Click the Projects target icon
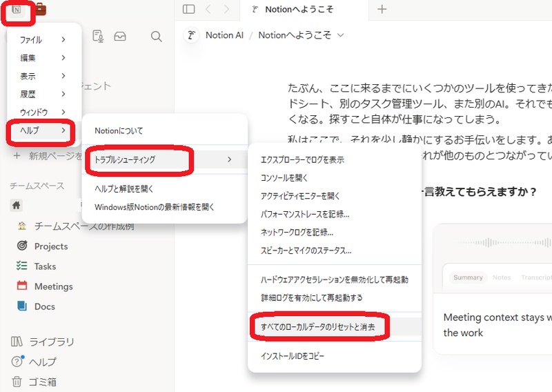 tap(22, 246)
